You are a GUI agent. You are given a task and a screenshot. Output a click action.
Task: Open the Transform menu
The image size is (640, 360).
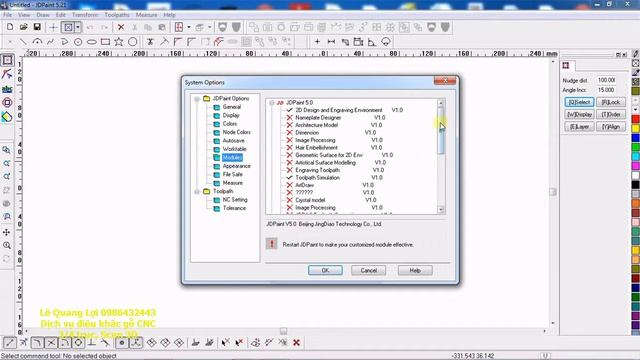[85, 15]
